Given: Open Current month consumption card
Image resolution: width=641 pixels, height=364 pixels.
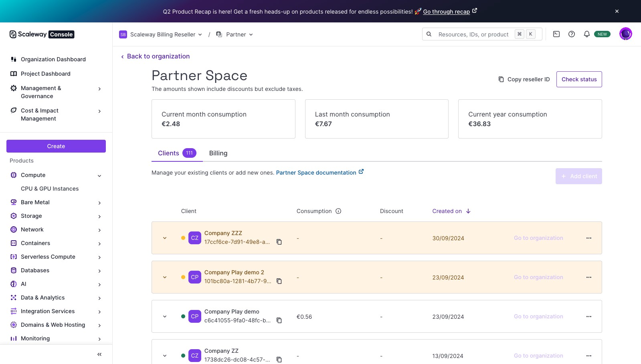Looking at the screenshot, I should (x=223, y=119).
